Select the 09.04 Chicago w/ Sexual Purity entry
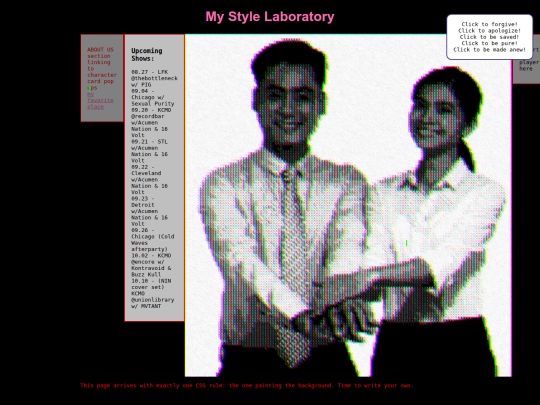540x405 pixels. [153, 97]
